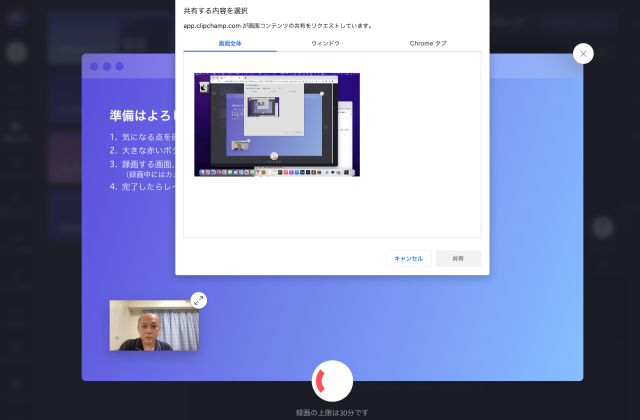Viewport: 640px width, 420px height.
Task: Switch to the ウィンドウ tab
Action: pyautogui.click(x=325, y=44)
